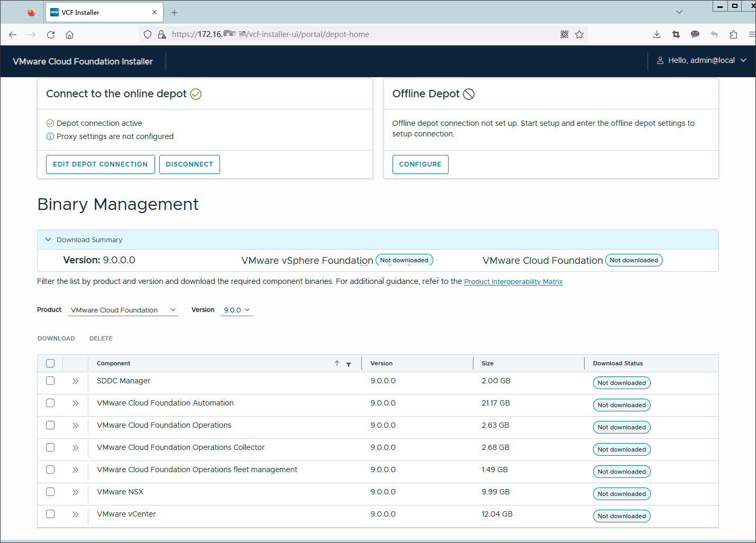Open the Version 9.0.0 dropdown
756x543 pixels.
point(236,310)
